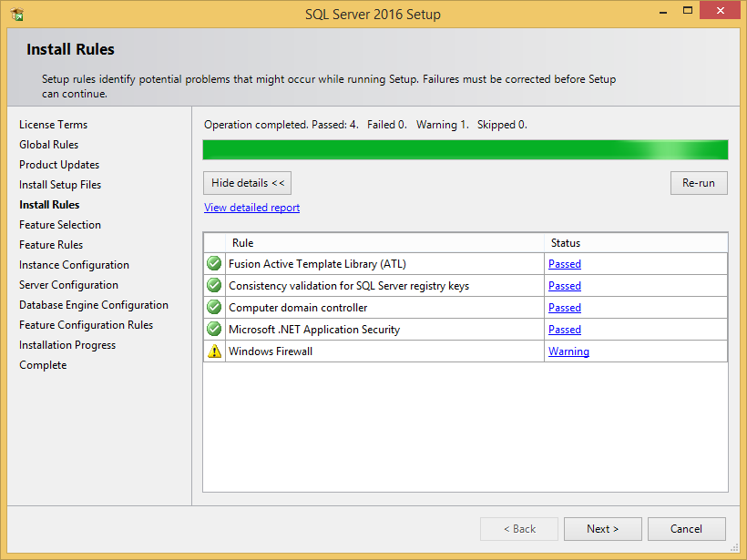Go to Server Configuration step
This screenshot has height=560, width=747.
[x=68, y=285]
